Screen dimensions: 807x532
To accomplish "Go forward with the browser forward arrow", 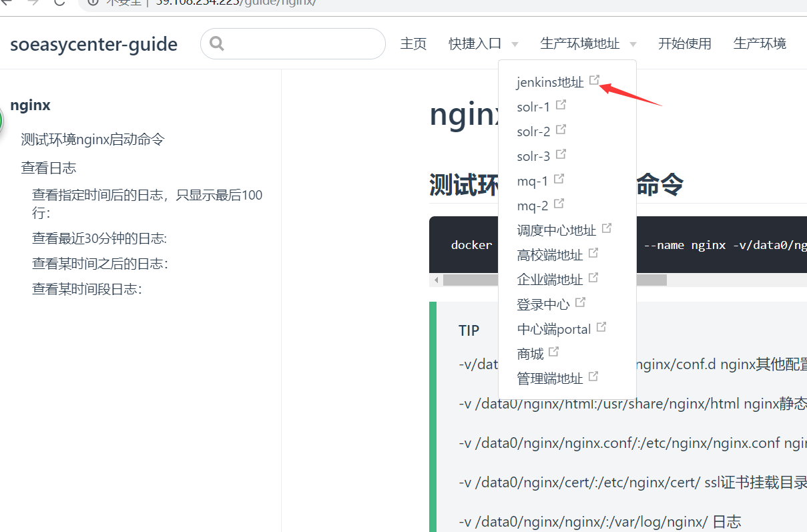I will click(34, 2).
